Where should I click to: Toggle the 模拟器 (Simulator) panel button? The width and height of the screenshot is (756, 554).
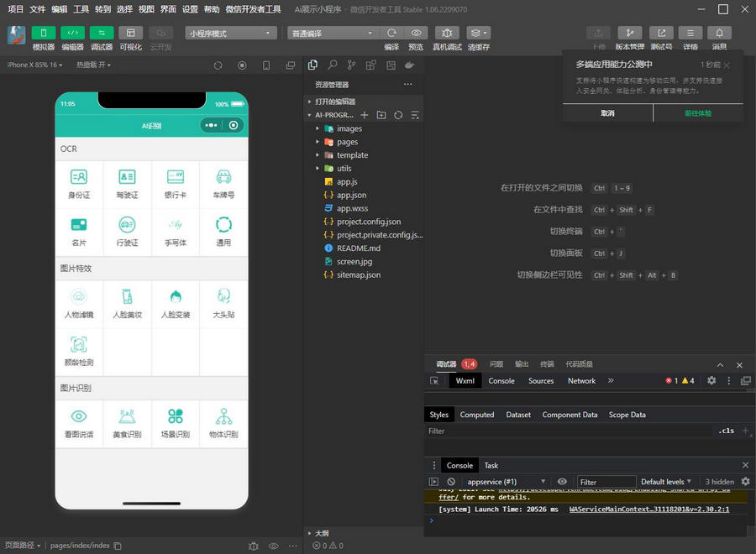43,34
